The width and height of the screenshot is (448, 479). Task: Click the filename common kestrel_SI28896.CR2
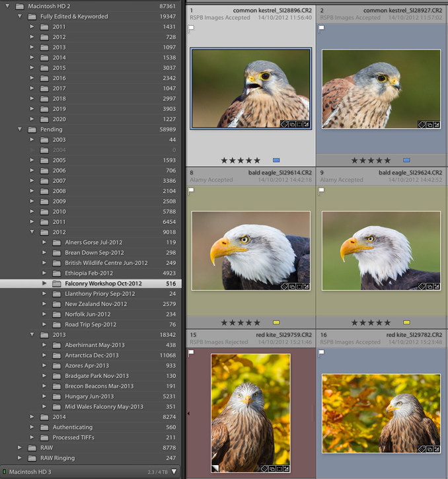pyautogui.click(x=272, y=11)
